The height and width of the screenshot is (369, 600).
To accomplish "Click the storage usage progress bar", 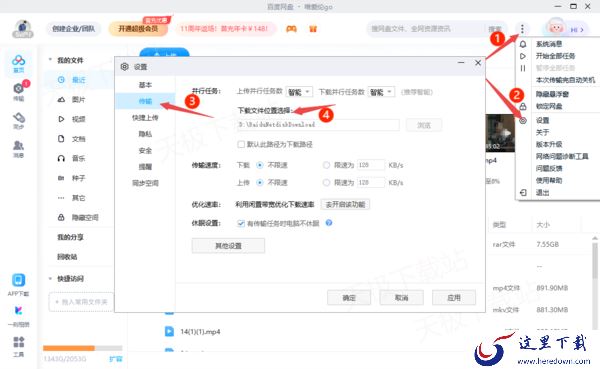I will click(x=82, y=348).
